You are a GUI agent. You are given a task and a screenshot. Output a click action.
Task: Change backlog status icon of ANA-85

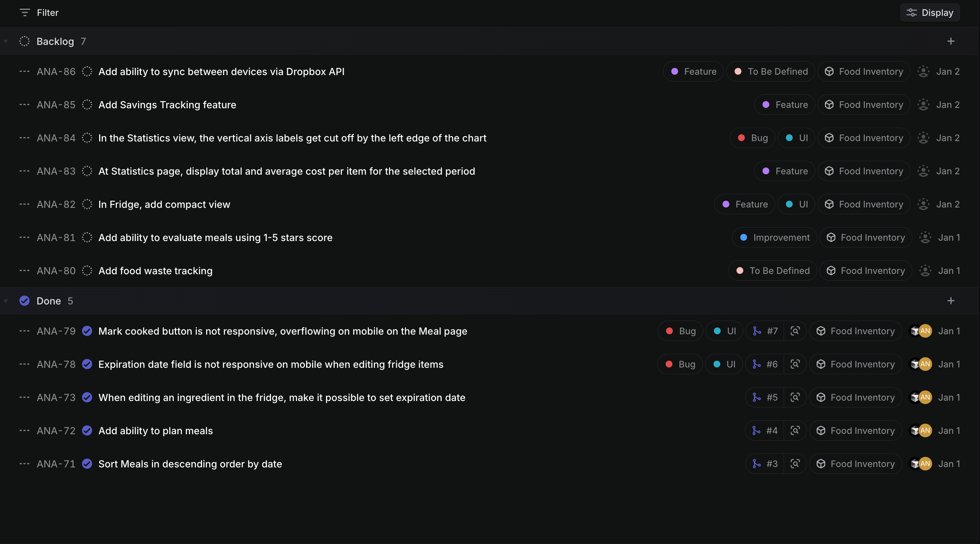[87, 105]
